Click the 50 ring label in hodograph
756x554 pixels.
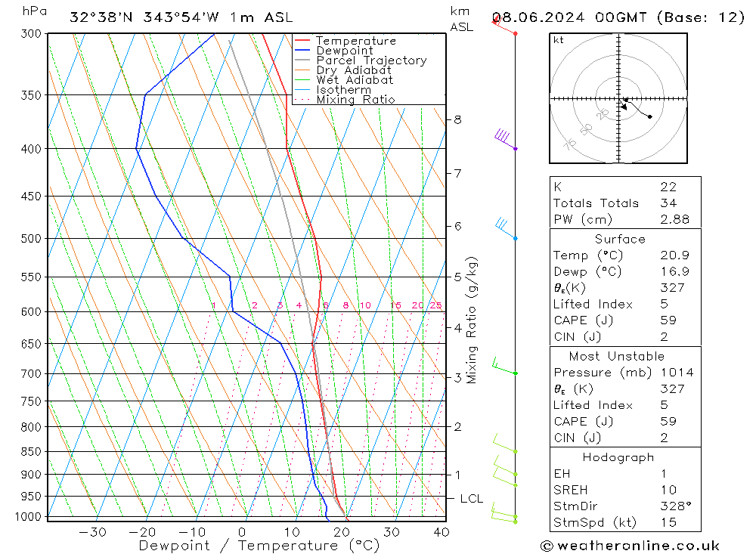pos(586,129)
